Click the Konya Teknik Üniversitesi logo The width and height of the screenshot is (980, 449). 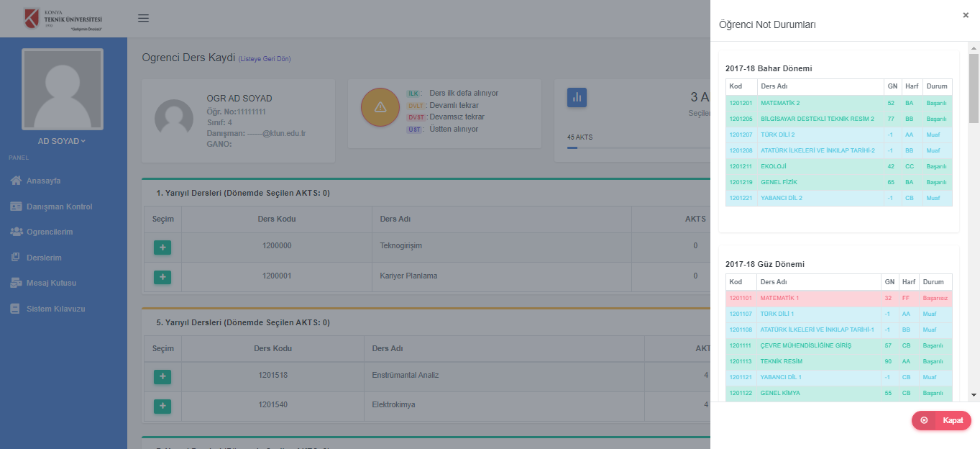click(x=63, y=19)
